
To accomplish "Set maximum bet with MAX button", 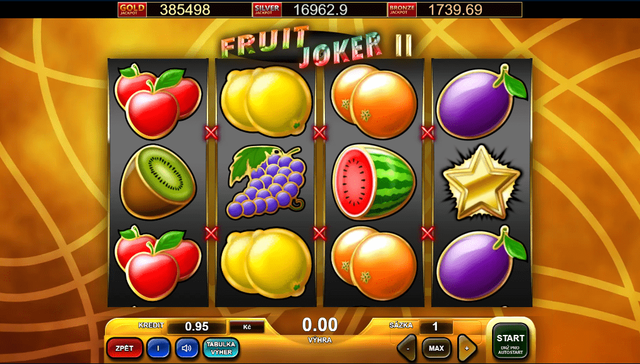I will click(436, 348).
